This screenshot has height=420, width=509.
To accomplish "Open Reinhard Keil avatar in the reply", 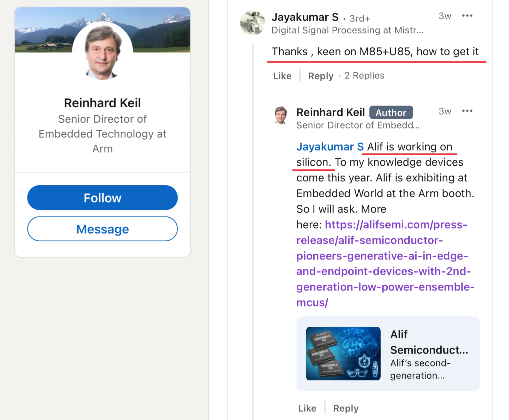I will 281,115.
